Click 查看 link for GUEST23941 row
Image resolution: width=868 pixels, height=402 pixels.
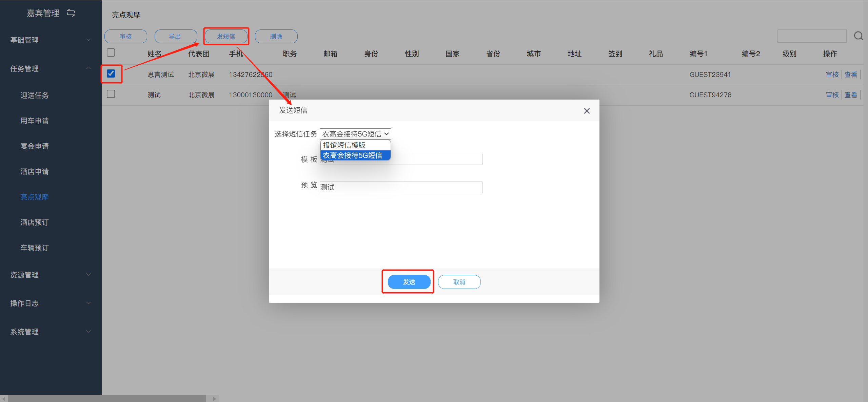[850, 75]
